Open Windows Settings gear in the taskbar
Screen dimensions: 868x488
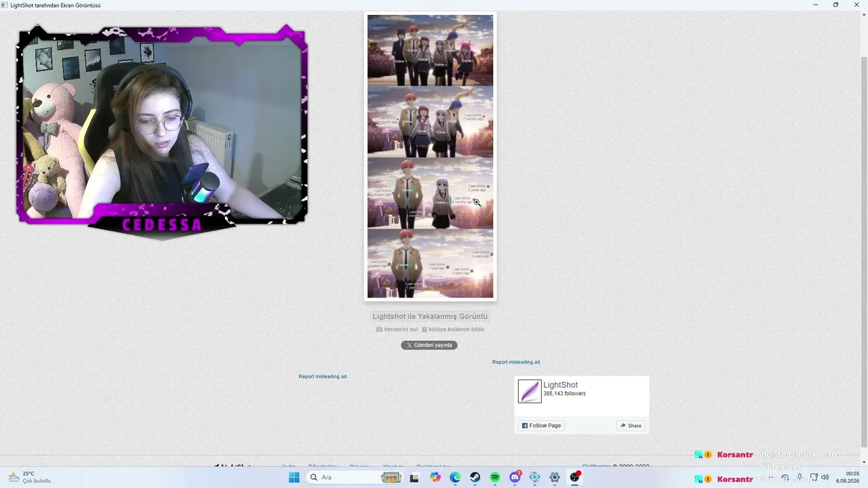(x=555, y=478)
